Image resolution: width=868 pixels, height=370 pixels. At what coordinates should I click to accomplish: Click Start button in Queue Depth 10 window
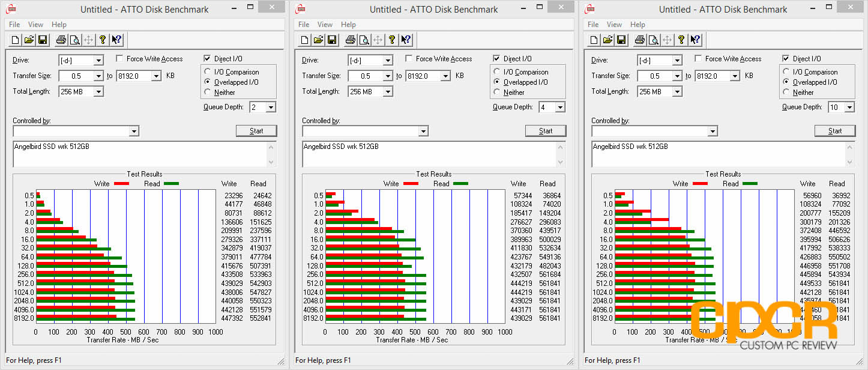[x=835, y=131]
